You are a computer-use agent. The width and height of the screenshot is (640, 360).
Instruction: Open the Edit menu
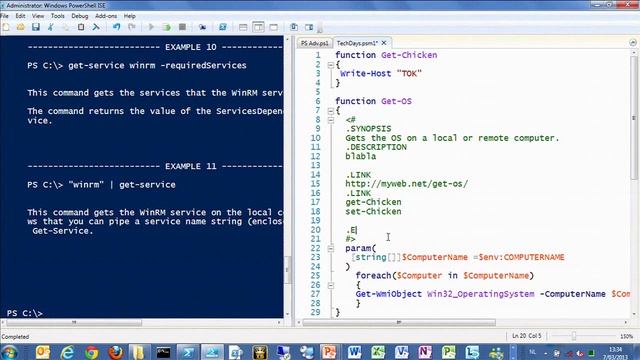click(x=20, y=16)
